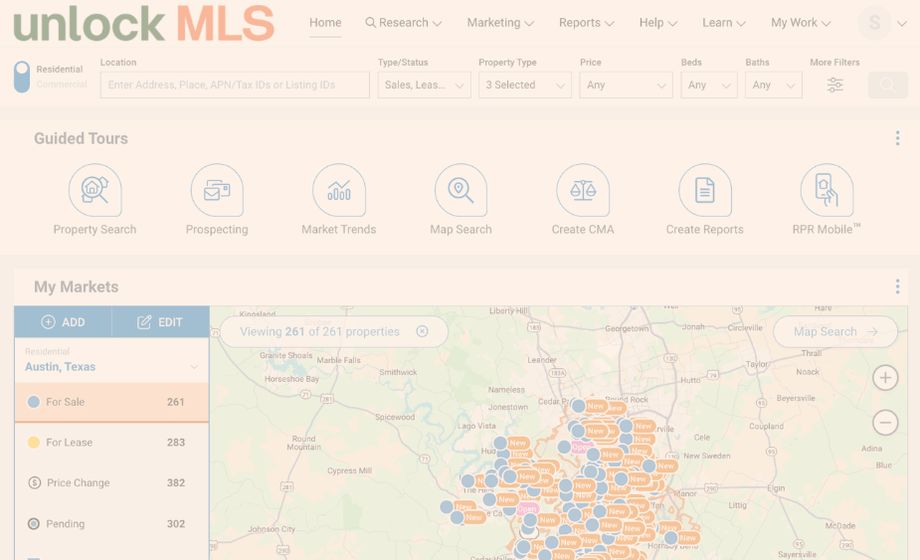The height and width of the screenshot is (560, 920).
Task: Open the Market Trends chart icon
Action: coord(339,190)
